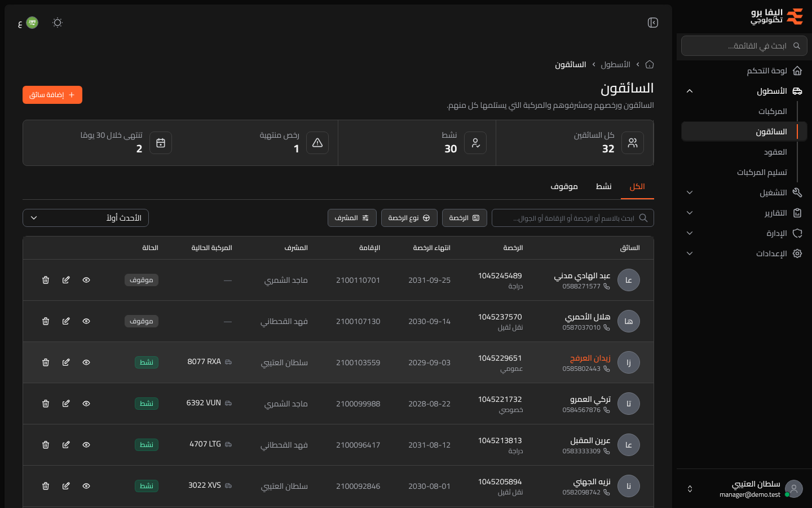Viewport: 812px width, 508px height.
Task: Click the home breadcrumb icon
Action: tap(650, 64)
